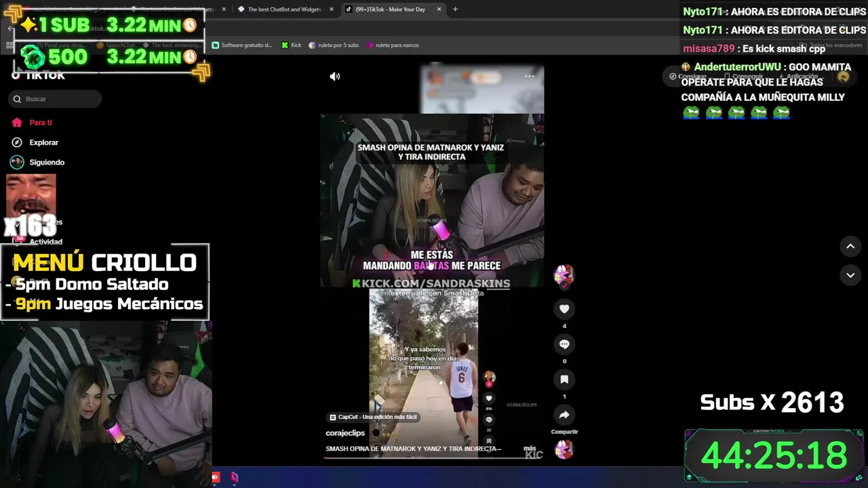Open comments with the speech bubble icon
The image size is (868, 488).
point(564,344)
